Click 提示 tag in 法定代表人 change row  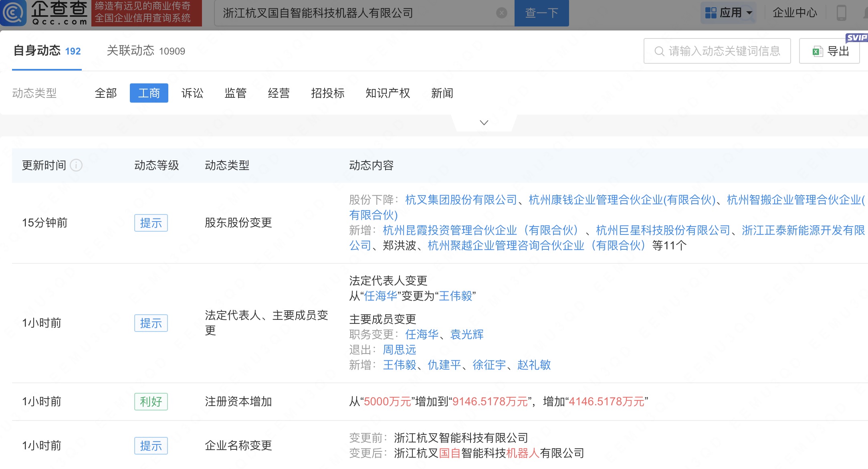click(x=151, y=323)
